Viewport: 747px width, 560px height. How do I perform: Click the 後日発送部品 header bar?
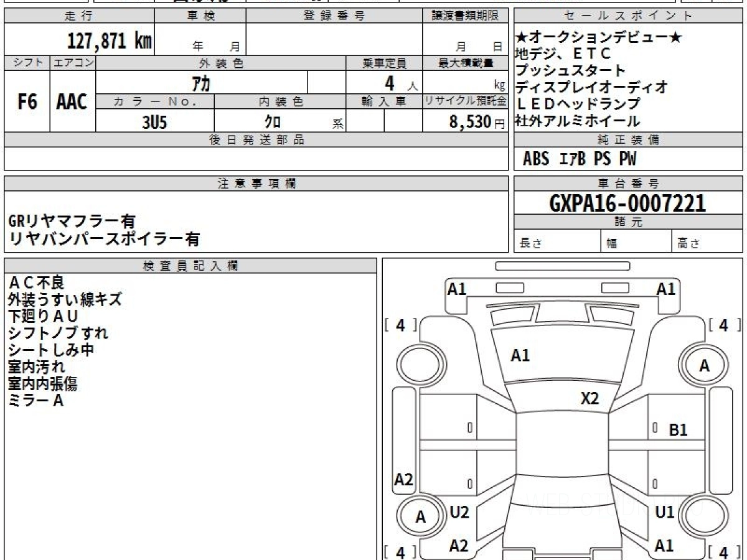(256, 140)
